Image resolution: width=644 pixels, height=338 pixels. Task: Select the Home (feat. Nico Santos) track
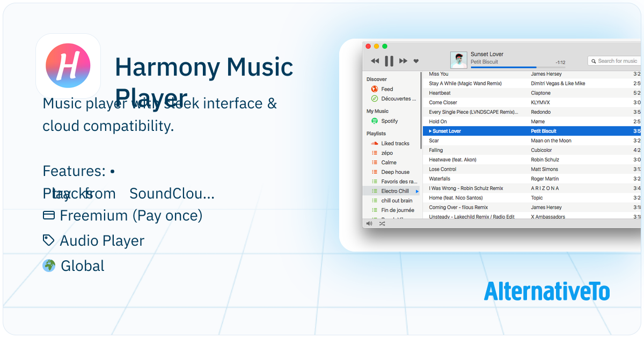pos(532,198)
